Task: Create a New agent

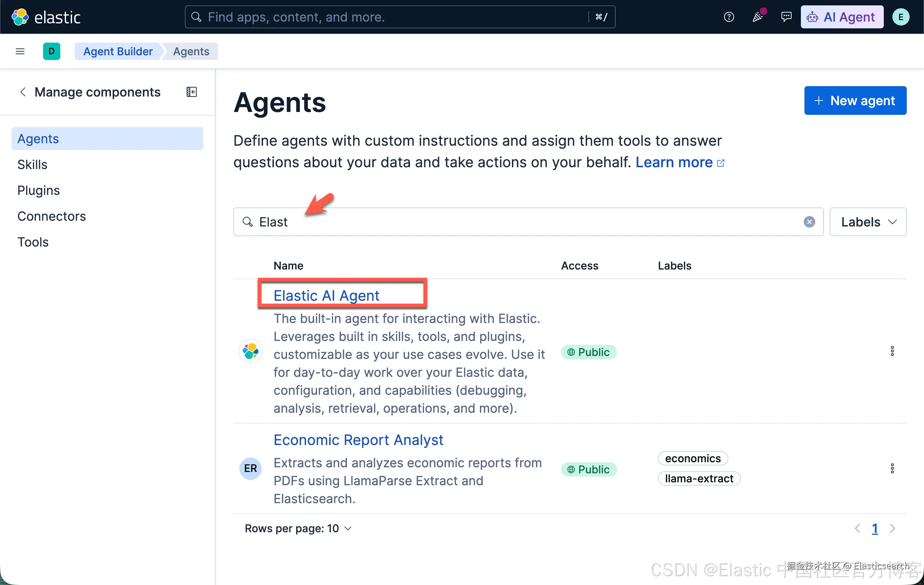Action: [x=855, y=100]
